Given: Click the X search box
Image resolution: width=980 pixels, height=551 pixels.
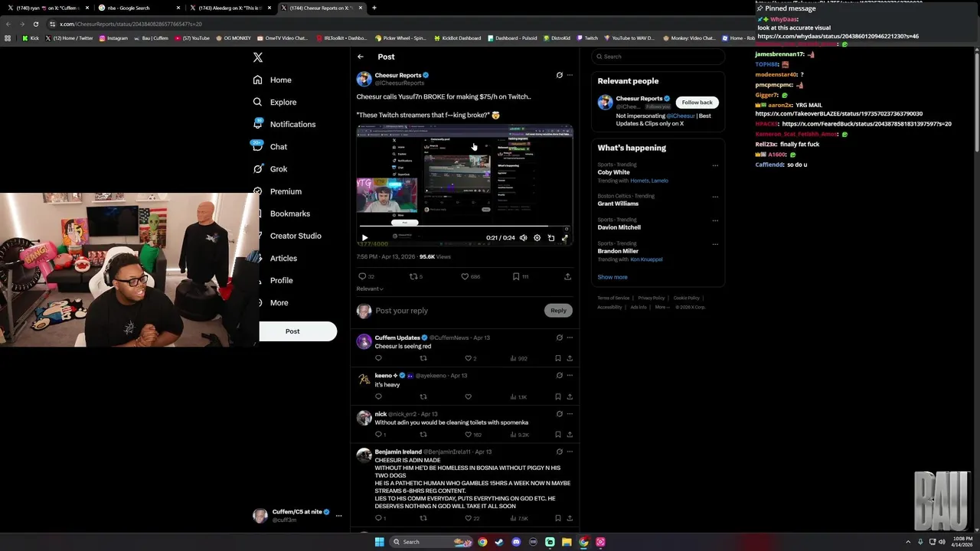Looking at the screenshot, I should [x=658, y=57].
